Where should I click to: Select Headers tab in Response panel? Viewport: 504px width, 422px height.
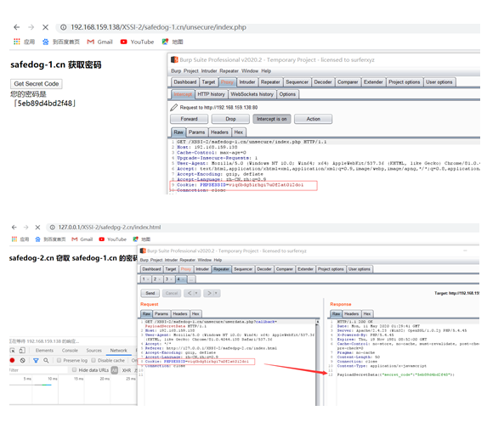pyautogui.click(x=351, y=314)
